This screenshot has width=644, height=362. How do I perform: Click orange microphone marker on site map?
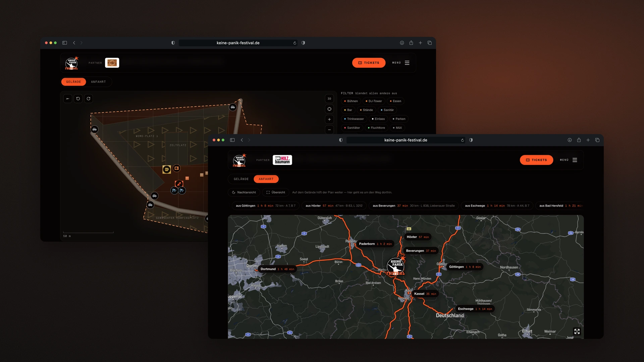point(179,184)
